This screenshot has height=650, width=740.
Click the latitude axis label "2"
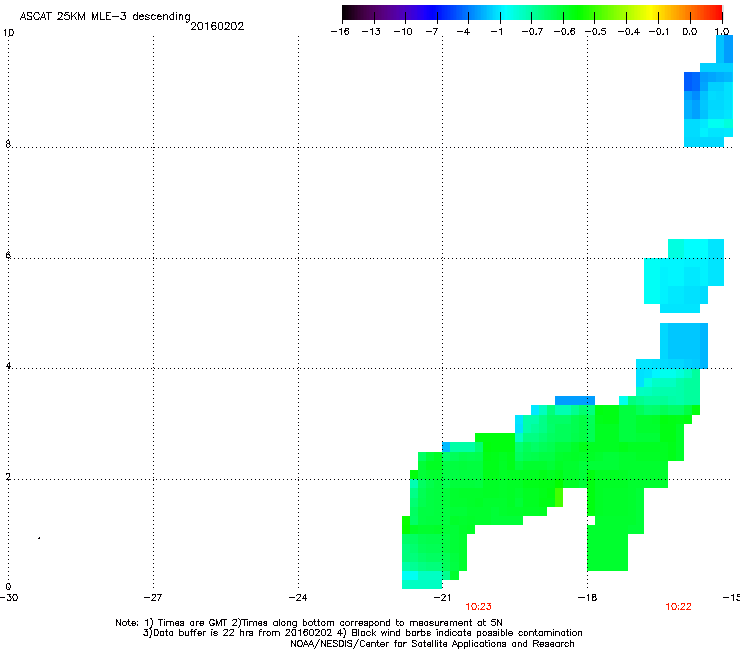tap(8, 476)
